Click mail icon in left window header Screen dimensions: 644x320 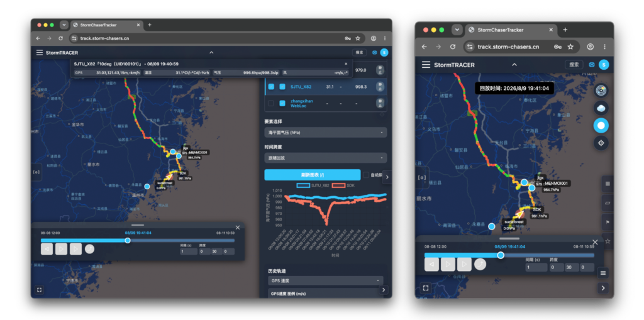374,53
